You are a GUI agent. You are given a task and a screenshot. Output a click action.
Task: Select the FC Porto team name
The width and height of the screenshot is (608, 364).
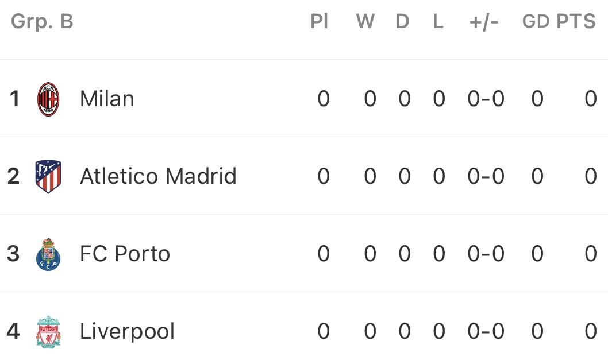pos(125,254)
